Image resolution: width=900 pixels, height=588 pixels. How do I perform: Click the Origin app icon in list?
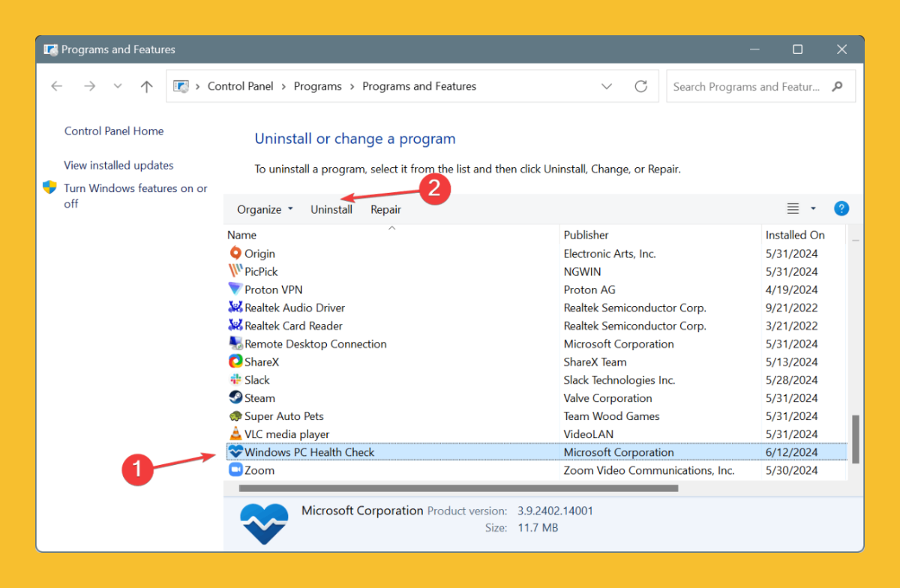point(235,253)
